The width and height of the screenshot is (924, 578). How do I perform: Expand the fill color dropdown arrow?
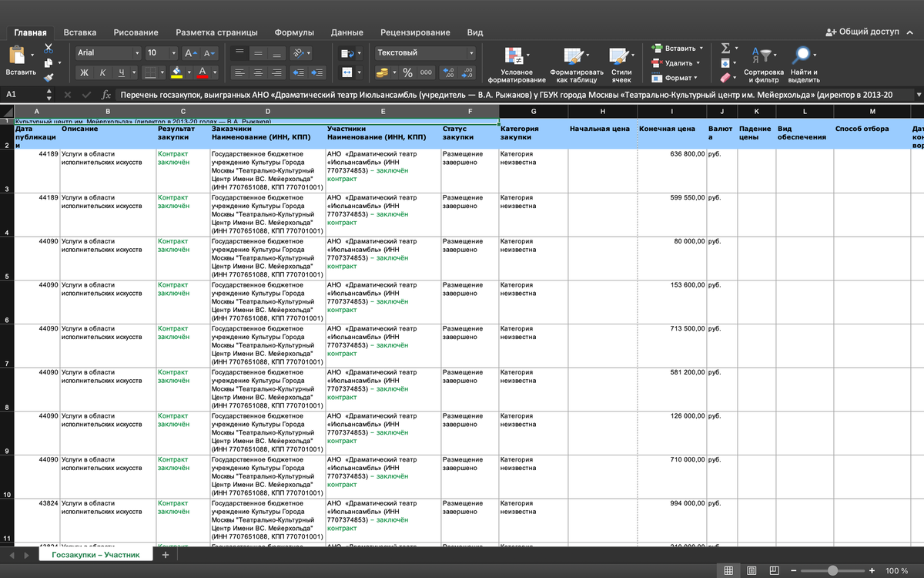[x=188, y=72]
